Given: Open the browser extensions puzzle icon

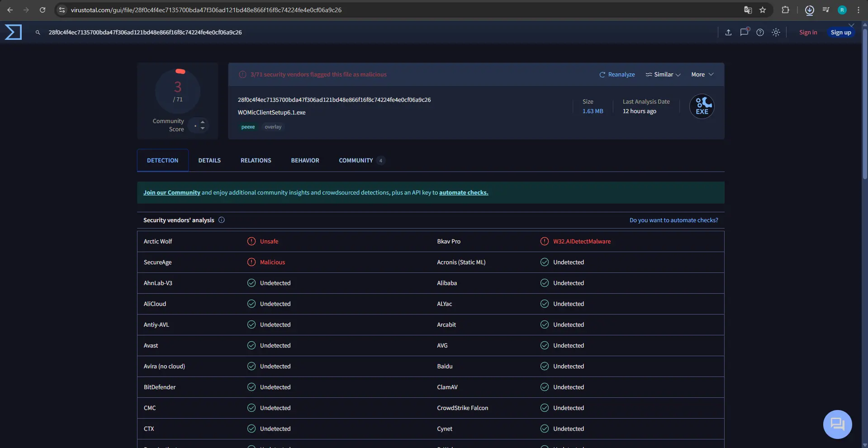Looking at the screenshot, I should [785, 10].
